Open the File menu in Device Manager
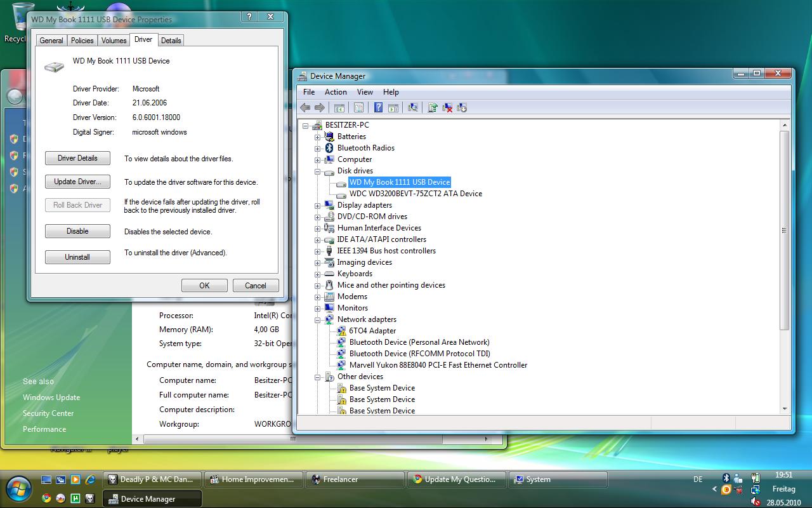 pyautogui.click(x=309, y=92)
